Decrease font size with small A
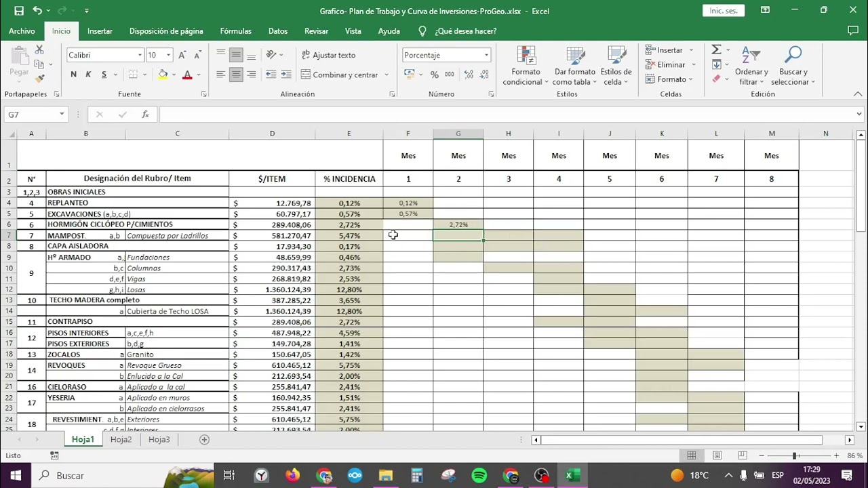The width and height of the screenshot is (868, 488). pyautogui.click(x=197, y=55)
